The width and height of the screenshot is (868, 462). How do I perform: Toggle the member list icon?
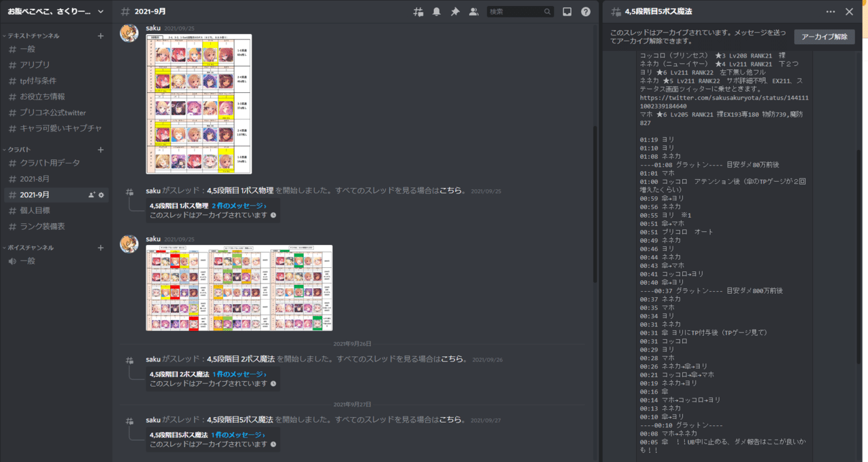pos(473,12)
